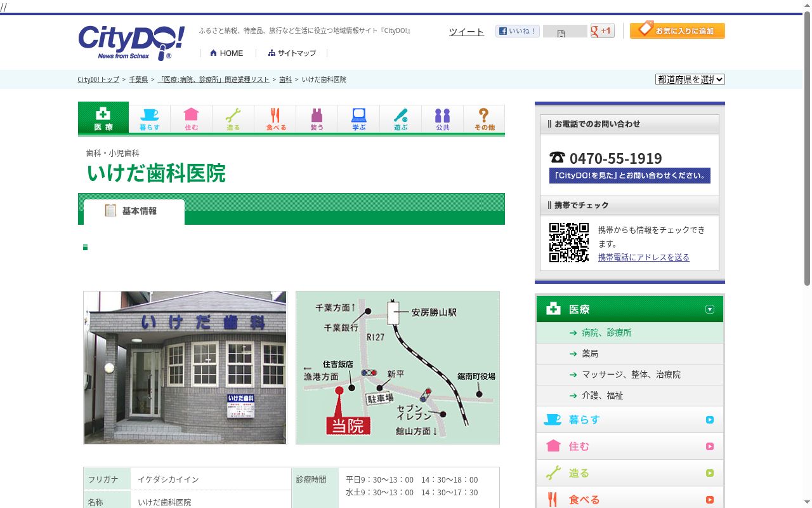This screenshot has width=812, height=508.
Task: Select 介護、福祉 in the sidebar
Action: [630, 396]
